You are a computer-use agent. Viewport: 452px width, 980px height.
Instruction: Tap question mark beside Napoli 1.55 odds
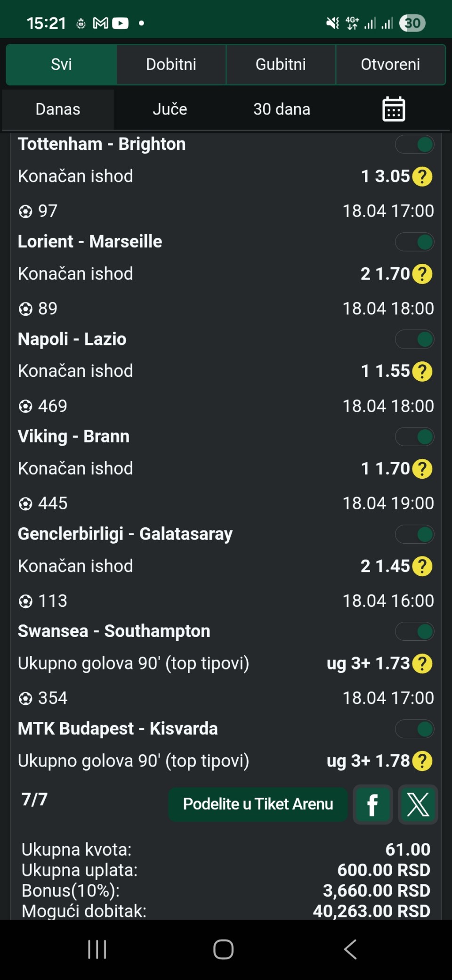click(422, 371)
